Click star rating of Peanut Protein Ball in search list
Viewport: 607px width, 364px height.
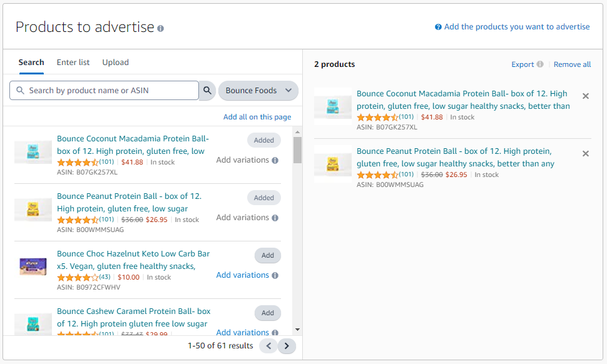pyautogui.click(x=78, y=220)
